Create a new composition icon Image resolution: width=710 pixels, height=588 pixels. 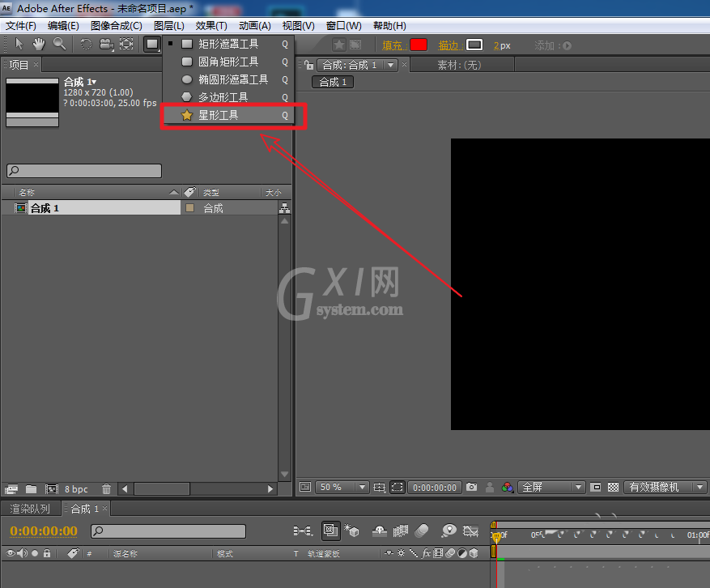tap(52, 489)
